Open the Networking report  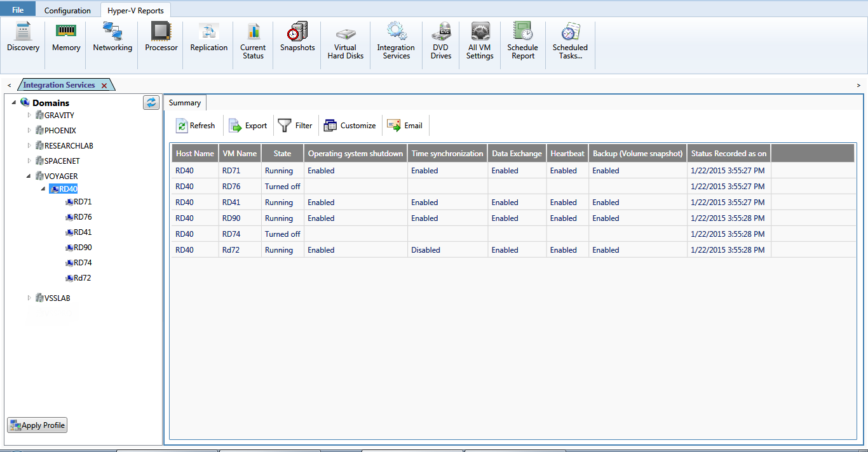click(112, 38)
